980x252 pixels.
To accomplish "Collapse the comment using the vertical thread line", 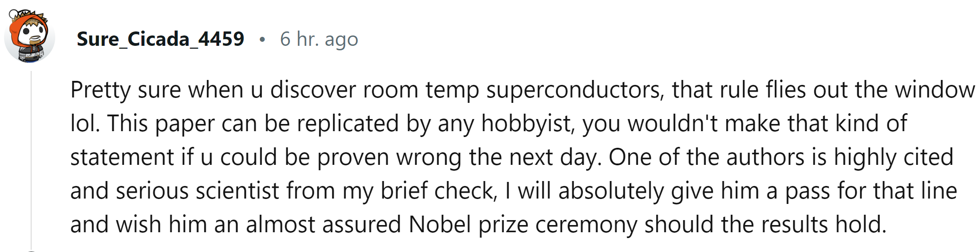I will coord(31,159).
